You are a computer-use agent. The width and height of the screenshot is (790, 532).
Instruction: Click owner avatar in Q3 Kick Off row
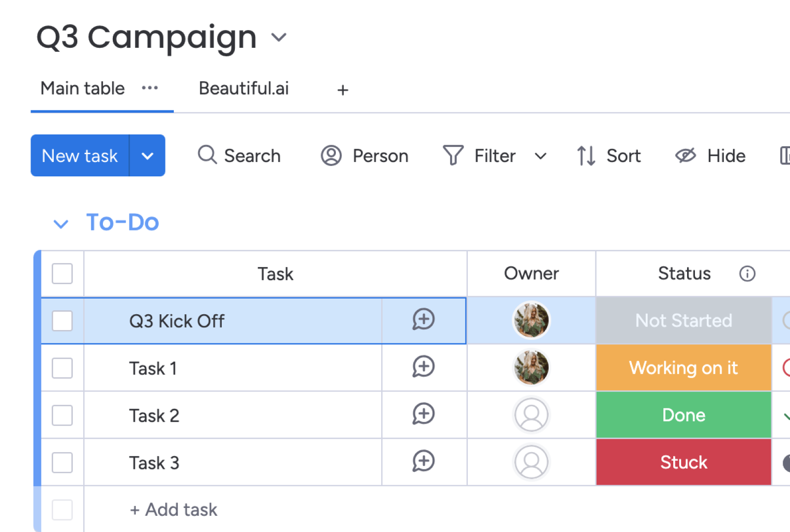[x=531, y=320]
